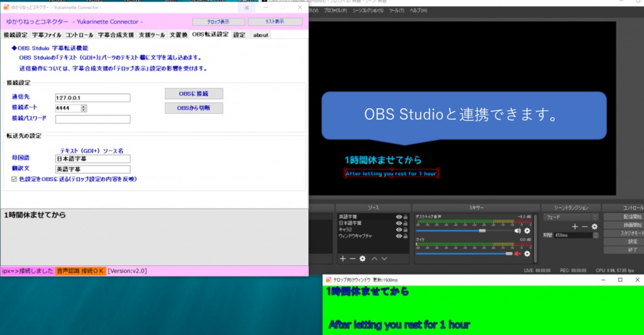Decrease the 接続ポート value with down arrow
The image size is (644, 335).
[x=84, y=110]
